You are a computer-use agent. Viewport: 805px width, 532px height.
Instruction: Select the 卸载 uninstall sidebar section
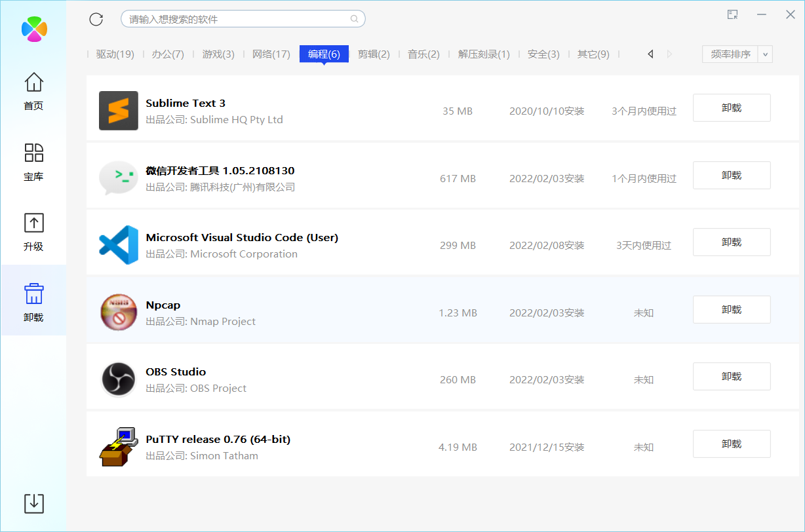point(33,301)
